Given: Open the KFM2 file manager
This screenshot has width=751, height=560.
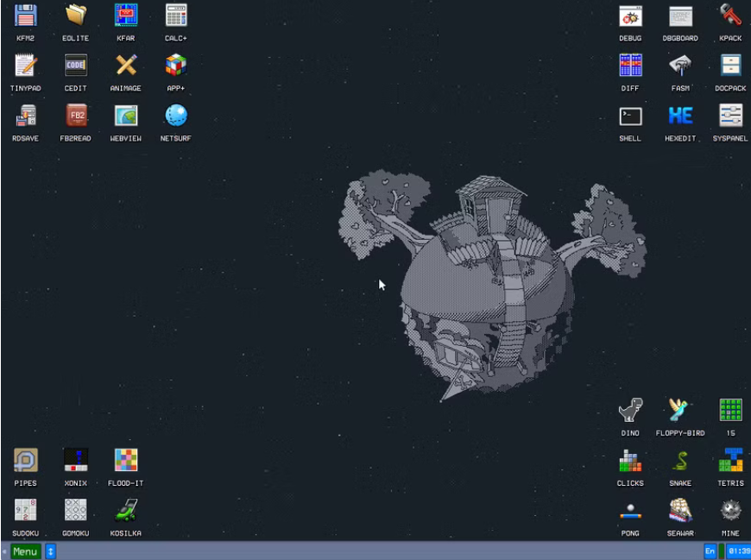Looking at the screenshot, I should (25, 17).
